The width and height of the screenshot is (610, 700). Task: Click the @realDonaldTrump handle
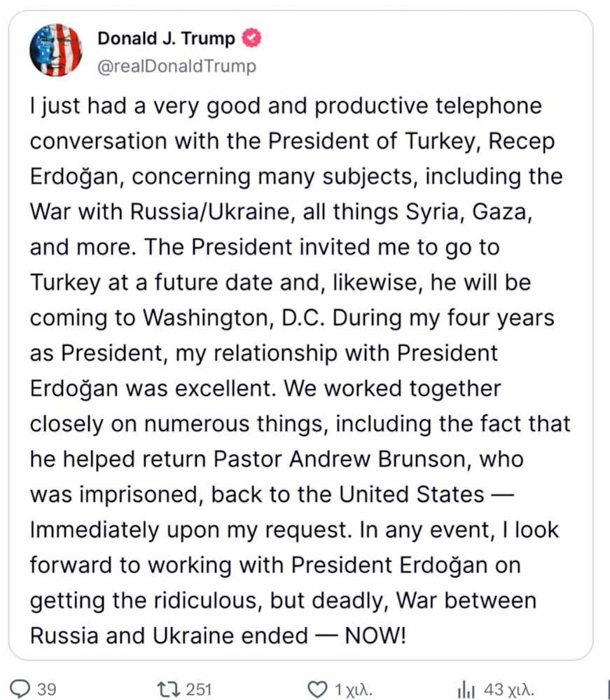point(176,66)
